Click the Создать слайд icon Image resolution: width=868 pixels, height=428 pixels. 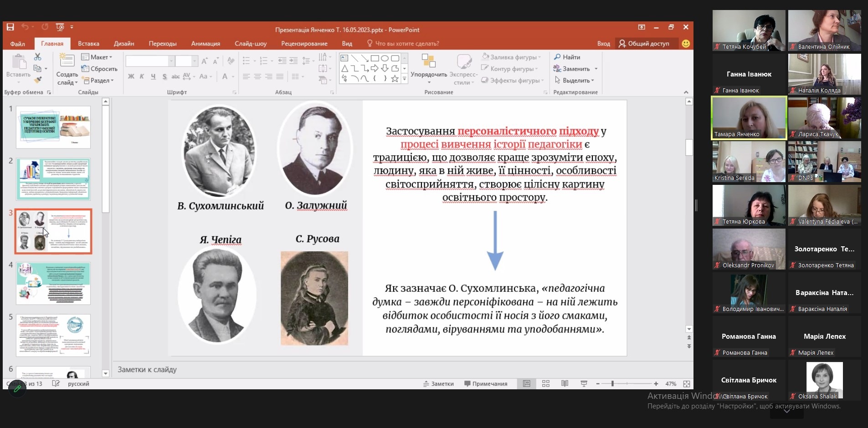click(x=67, y=61)
